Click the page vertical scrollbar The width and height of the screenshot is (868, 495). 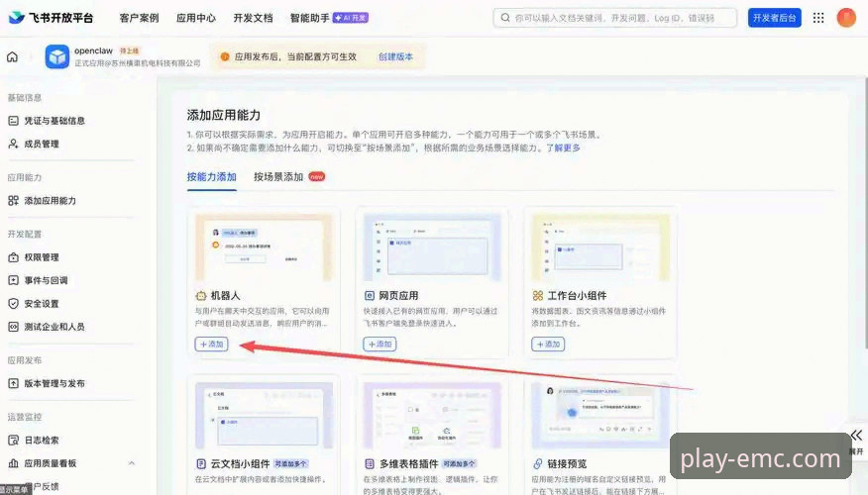[x=865, y=213]
